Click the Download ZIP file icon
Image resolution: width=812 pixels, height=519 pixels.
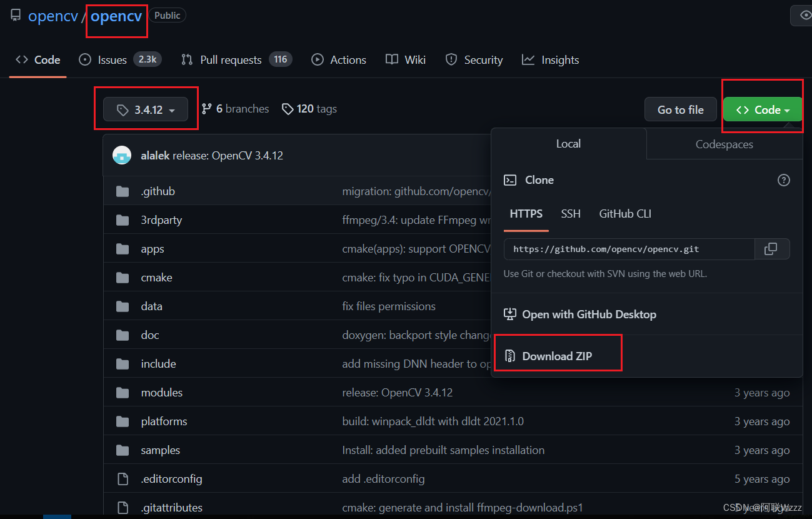coord(511,356)
